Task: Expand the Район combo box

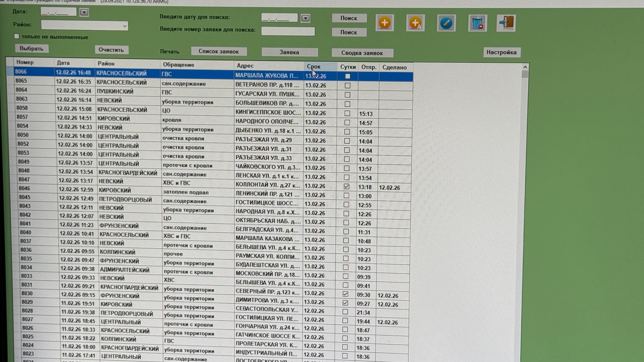Action: pyautogui.click(x=125, y=26)
